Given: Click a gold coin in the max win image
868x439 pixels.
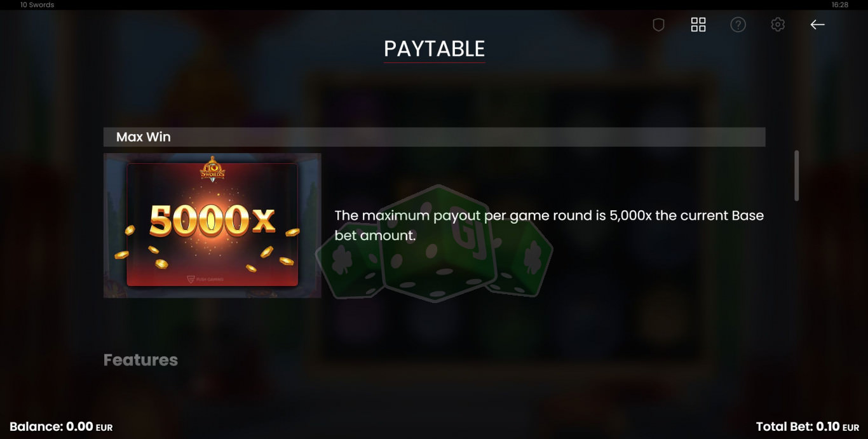Looking at the screenshot, I should click(287, 260).
